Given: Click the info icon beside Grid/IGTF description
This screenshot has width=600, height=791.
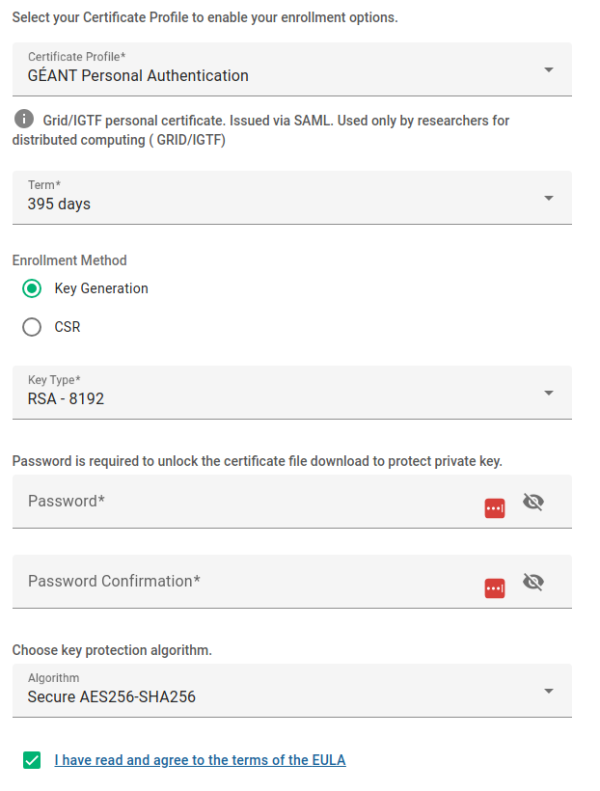Looking at the screenshot, I should [x=23, y=120].
